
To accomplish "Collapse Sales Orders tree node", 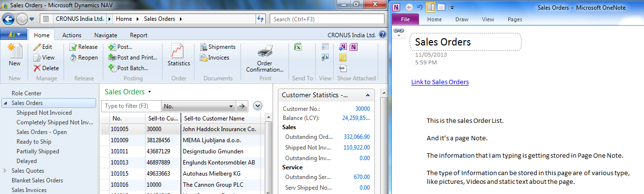I will pyautogui.click(x=5, y=103).
